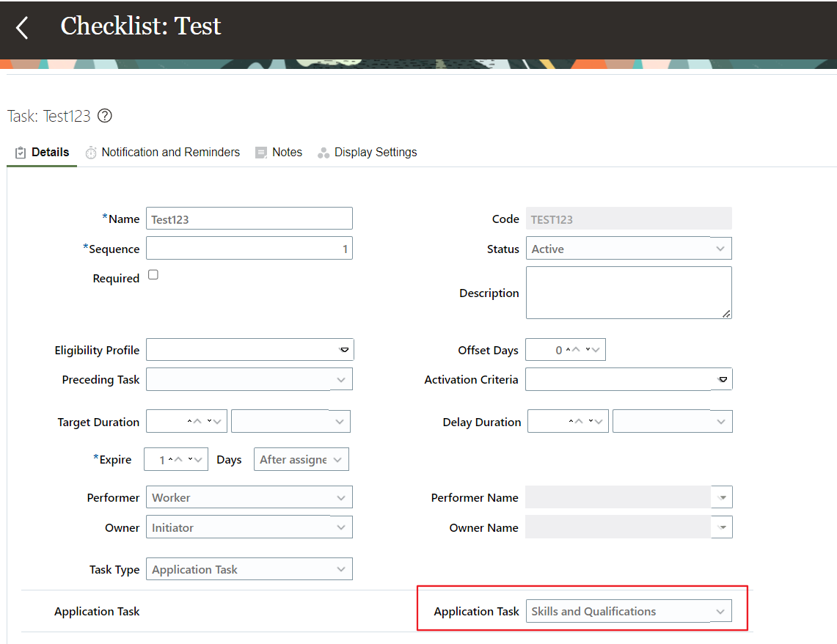The image size is (837, 644).
Task: Click the Task: Test123 heading
Action: pos(48,116)
